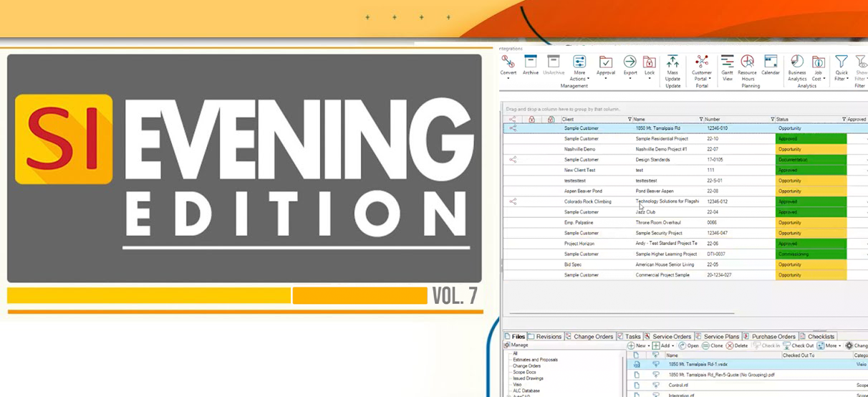Click share icon on Design Standards row
The width and height of the screenshot is (868, 397).
pos(513,160)
